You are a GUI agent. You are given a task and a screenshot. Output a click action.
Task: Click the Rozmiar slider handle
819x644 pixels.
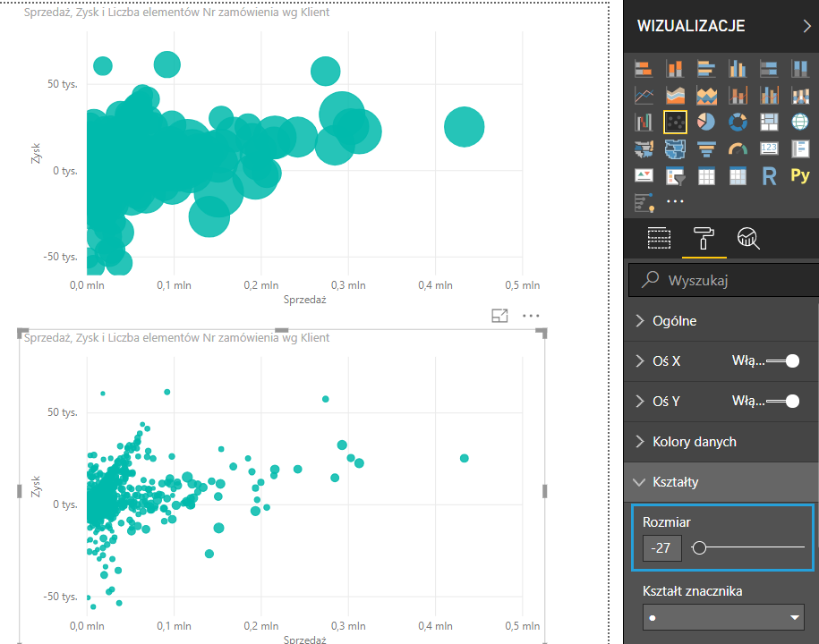click(700, 548)
